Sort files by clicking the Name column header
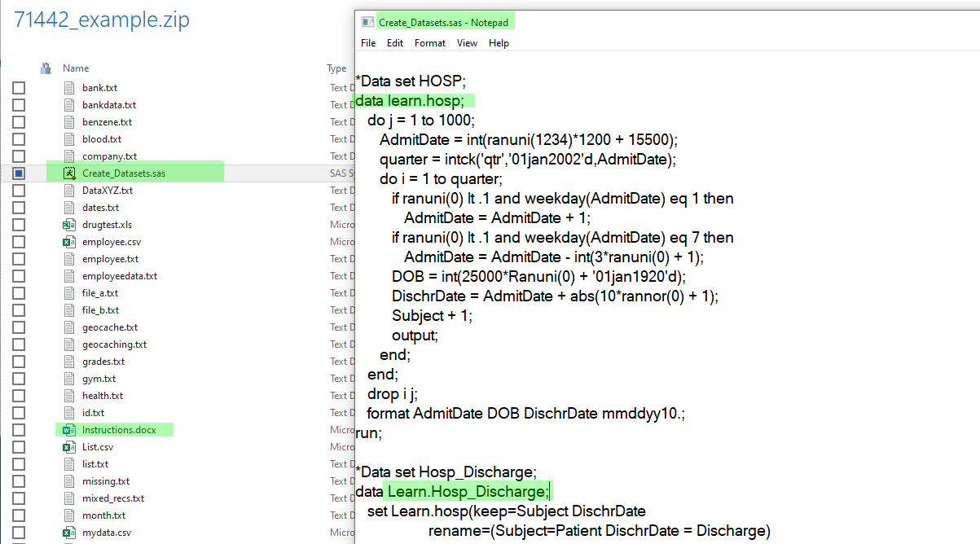The width and height of the screenshot is (980, 544). (x=75, y=68)
